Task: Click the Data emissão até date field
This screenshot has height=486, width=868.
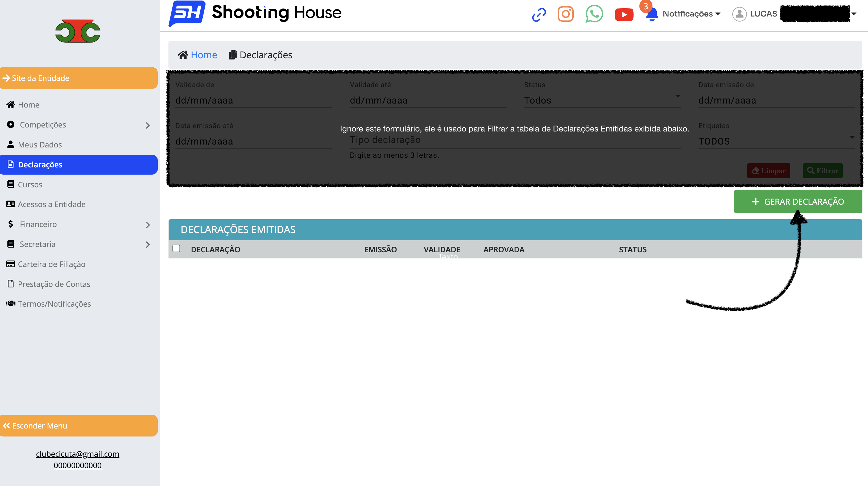Action: [253, 141]
